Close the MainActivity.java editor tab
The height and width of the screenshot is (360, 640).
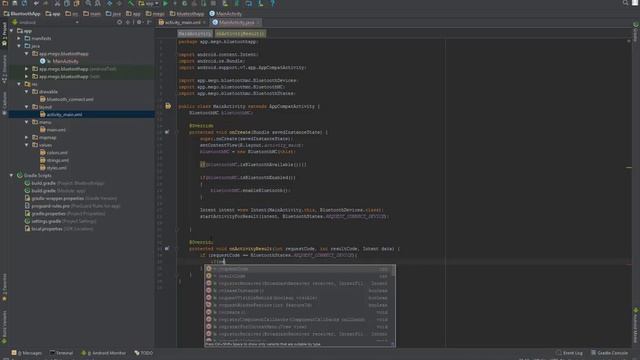point(258,22)
